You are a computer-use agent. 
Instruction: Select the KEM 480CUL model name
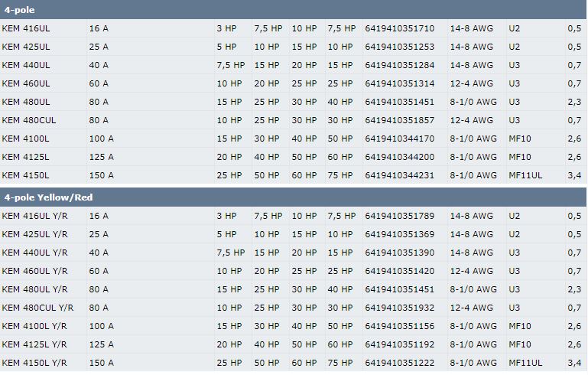(x=29, y=120)
